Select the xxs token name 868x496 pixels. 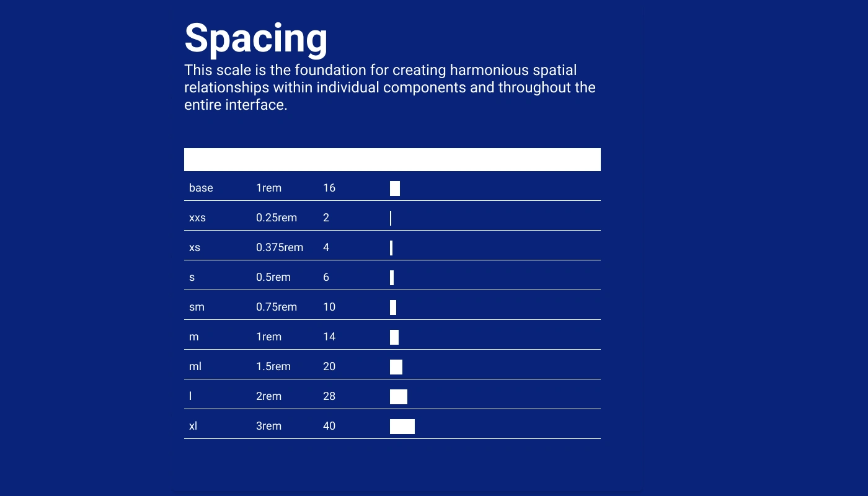[197, 218]
